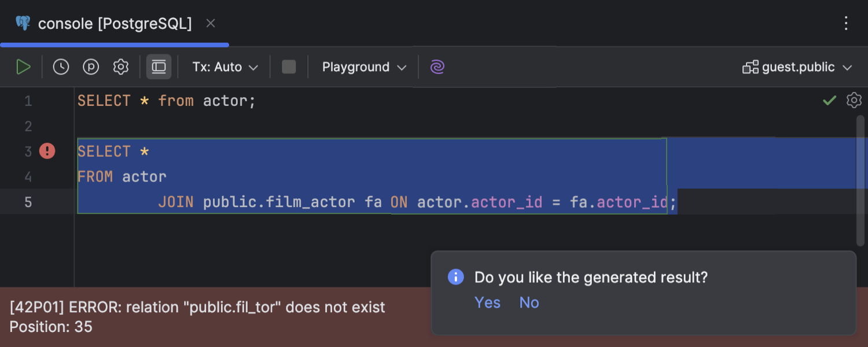Run the query with the green Execute button
This screenshot has height=347, width=868.
pos(23,67)
